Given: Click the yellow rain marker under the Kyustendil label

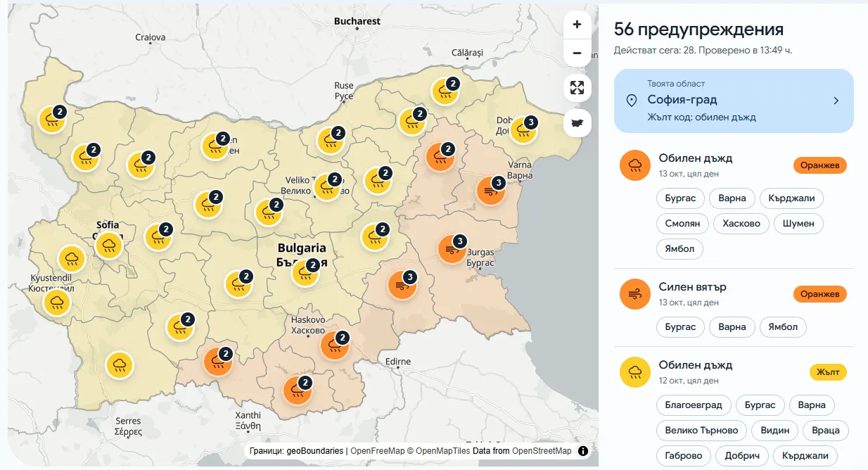Looking at the screenshot, I should point(56,303).
